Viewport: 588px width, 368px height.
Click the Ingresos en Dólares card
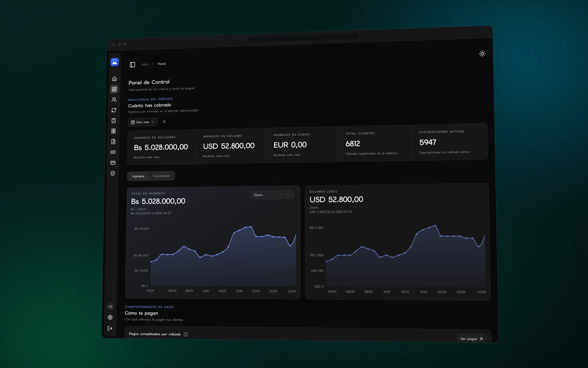pyautogui.click(x=231, y=146)
